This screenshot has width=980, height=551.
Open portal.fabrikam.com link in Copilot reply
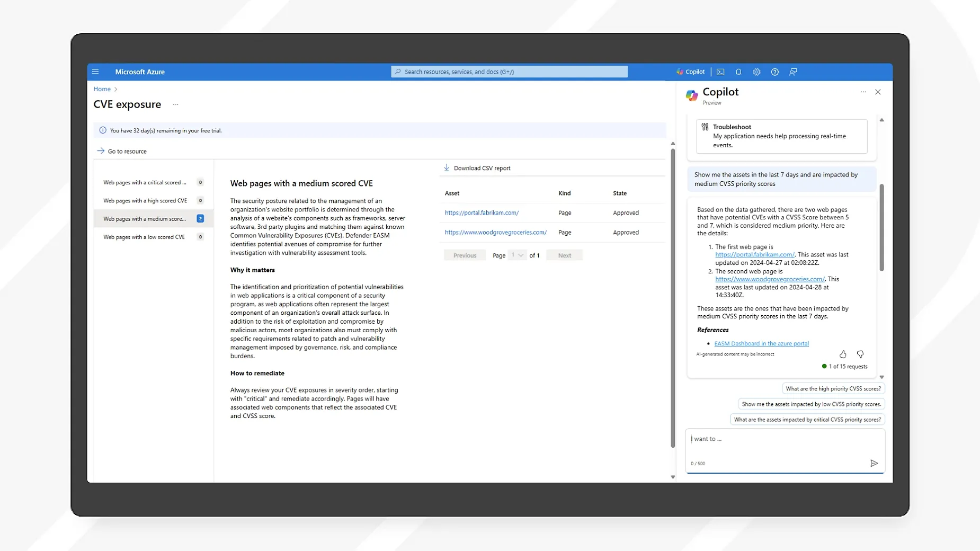click(x=754, y=254)
